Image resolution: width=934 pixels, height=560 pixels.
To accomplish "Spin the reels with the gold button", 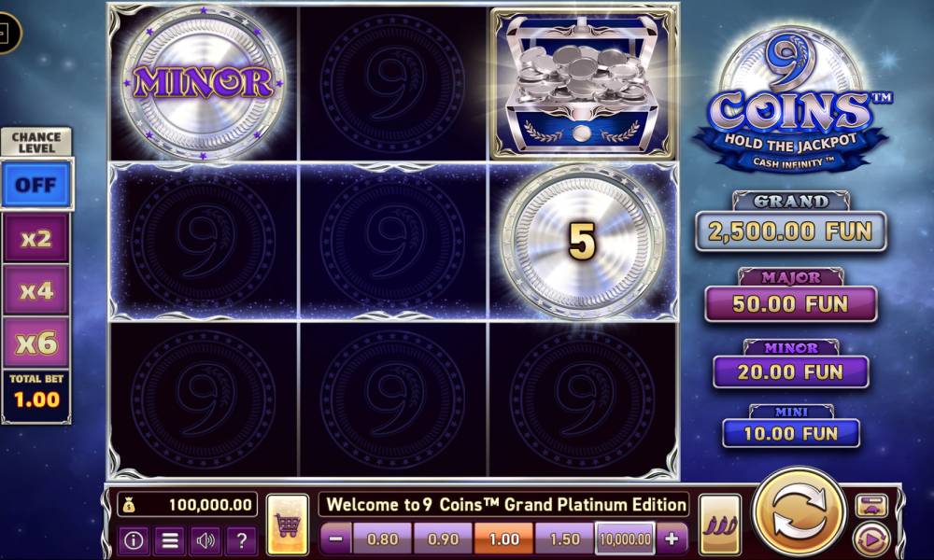I will tap(799, 513).
